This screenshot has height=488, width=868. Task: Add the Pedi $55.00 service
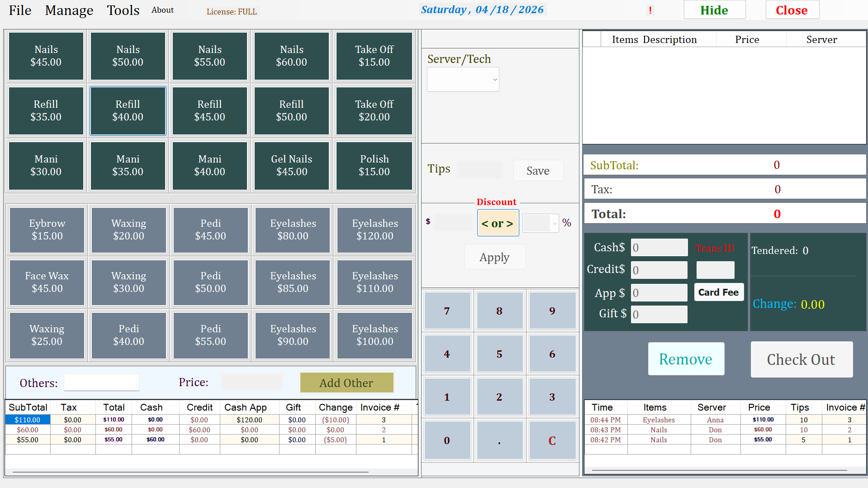coord(210,335)
